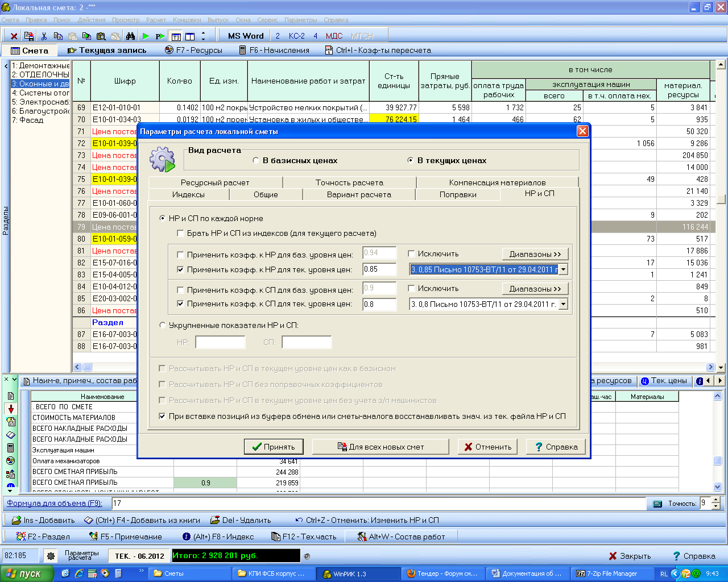Viewport: 728px width, 582px height.
Task: Select the 'В базисных ценах' radio button
Action: 256,160
